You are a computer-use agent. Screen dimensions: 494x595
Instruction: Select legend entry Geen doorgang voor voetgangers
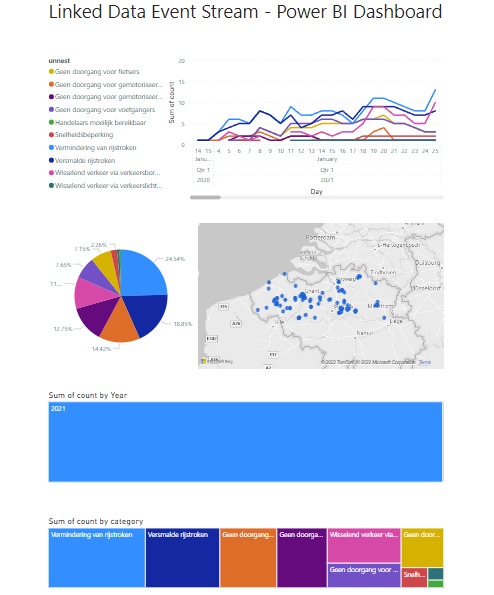point(102,110)
